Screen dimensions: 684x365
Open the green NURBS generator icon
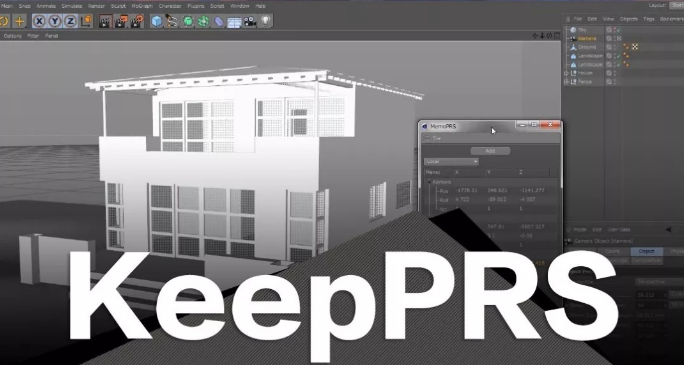[x=188, y=21]
